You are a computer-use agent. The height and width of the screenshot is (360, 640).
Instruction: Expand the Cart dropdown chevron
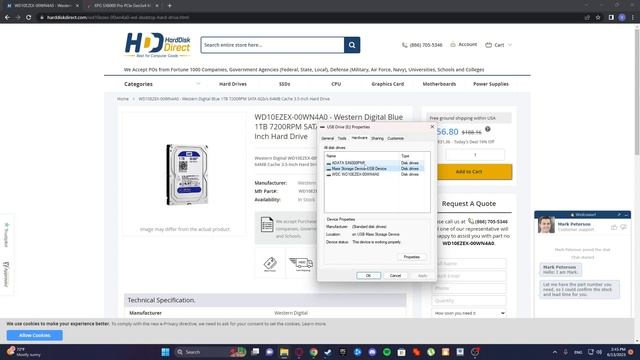pyautogui.click(x=509, y=45)
